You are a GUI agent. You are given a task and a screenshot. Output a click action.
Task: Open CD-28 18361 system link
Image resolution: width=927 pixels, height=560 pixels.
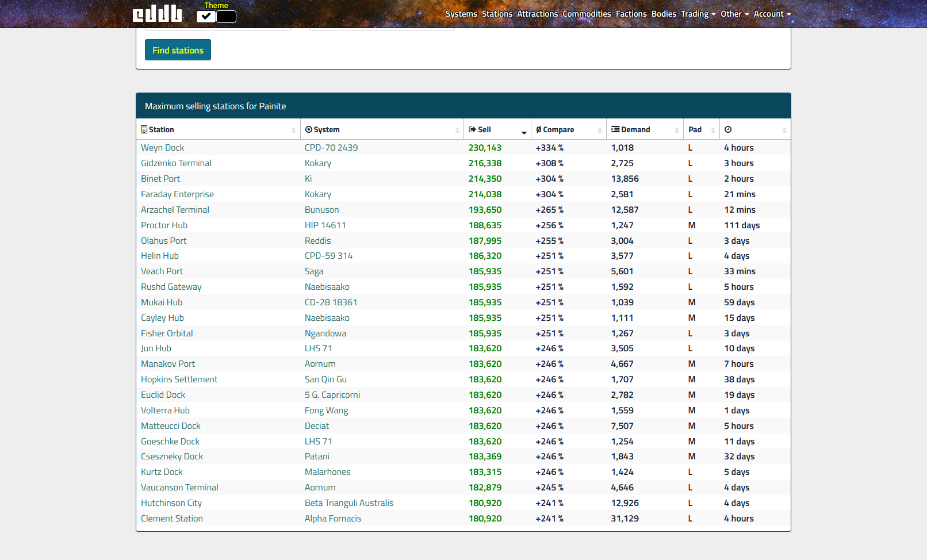[331, 302]
